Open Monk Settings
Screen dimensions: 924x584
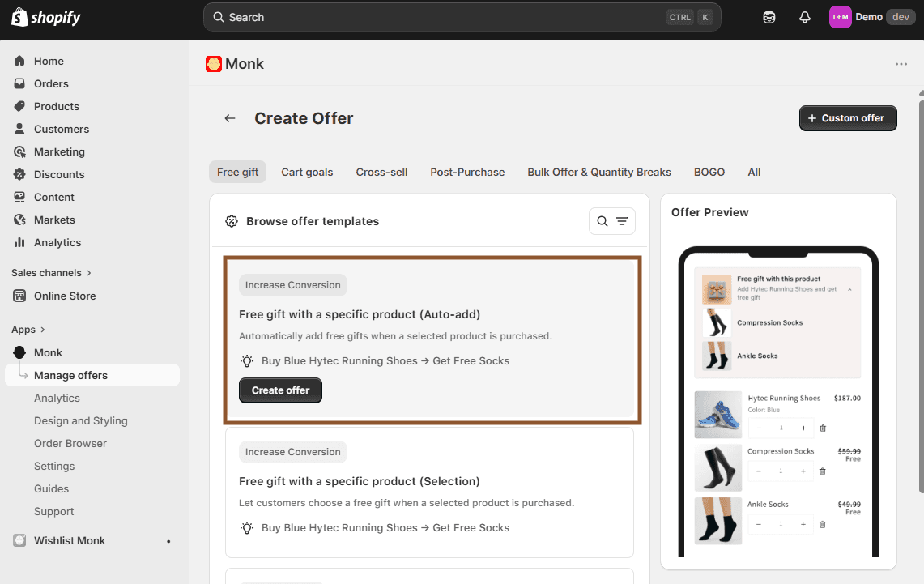pos(54,466)
